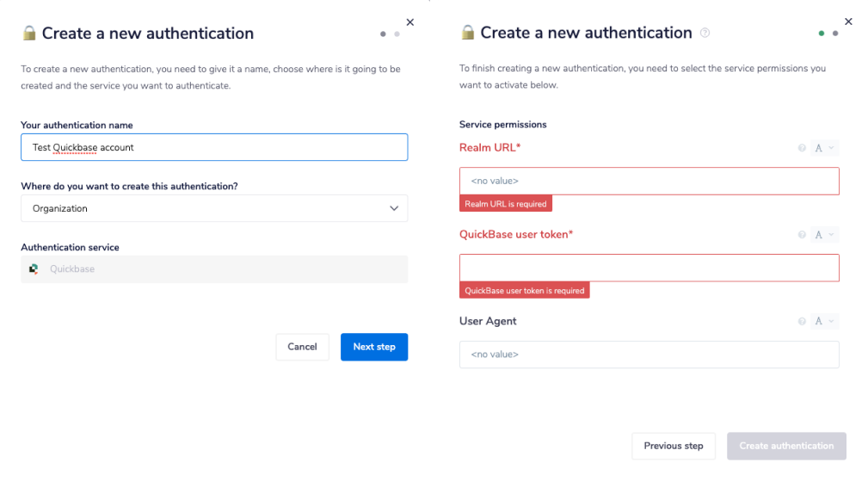
Task: Open the Realm URL field type dropdown
Action: click(x=824, y=148)
